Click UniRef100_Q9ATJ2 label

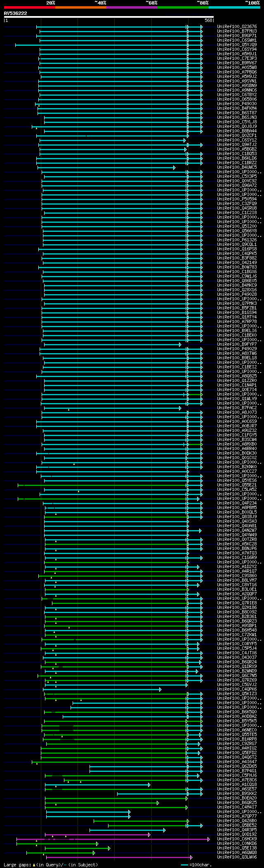click(x=237, y=144)
